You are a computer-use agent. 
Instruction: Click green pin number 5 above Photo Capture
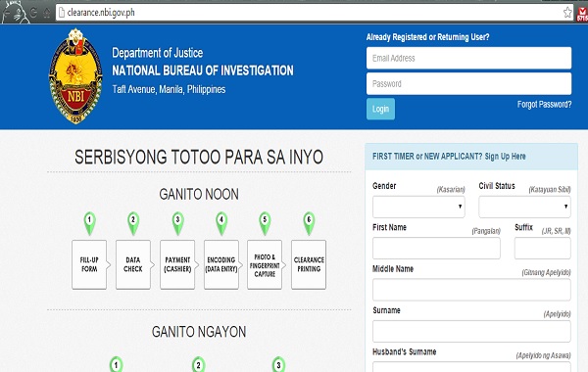(265, 223)
